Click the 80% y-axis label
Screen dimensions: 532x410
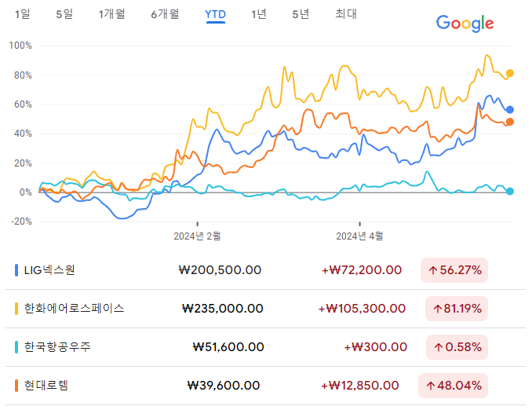coord(23,75)
